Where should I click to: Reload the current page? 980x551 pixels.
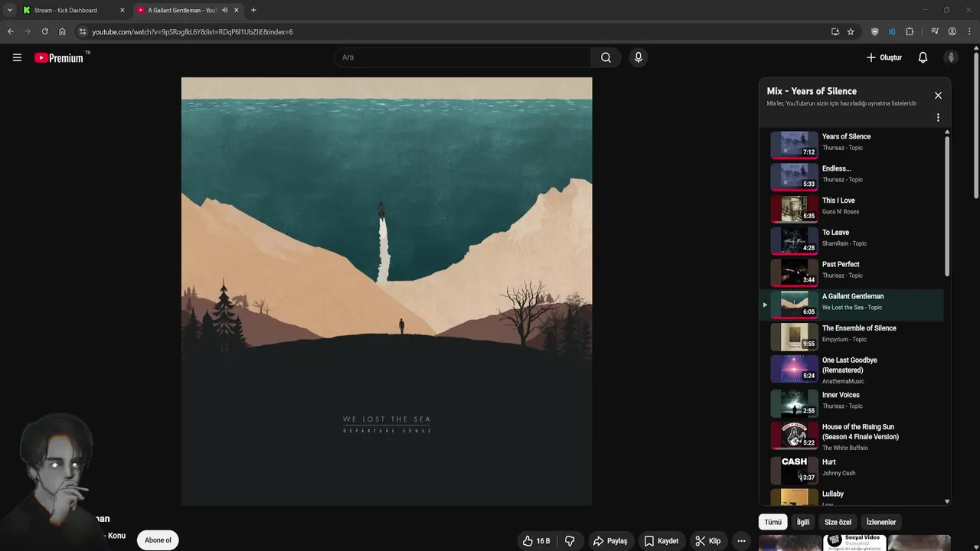44,31
